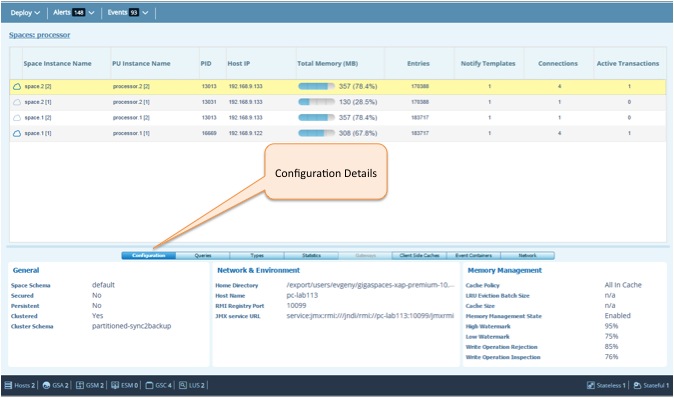Click the space icon of space.2 [2] row
The height and width of the screenshot is (398, 674).
[17, 86]
